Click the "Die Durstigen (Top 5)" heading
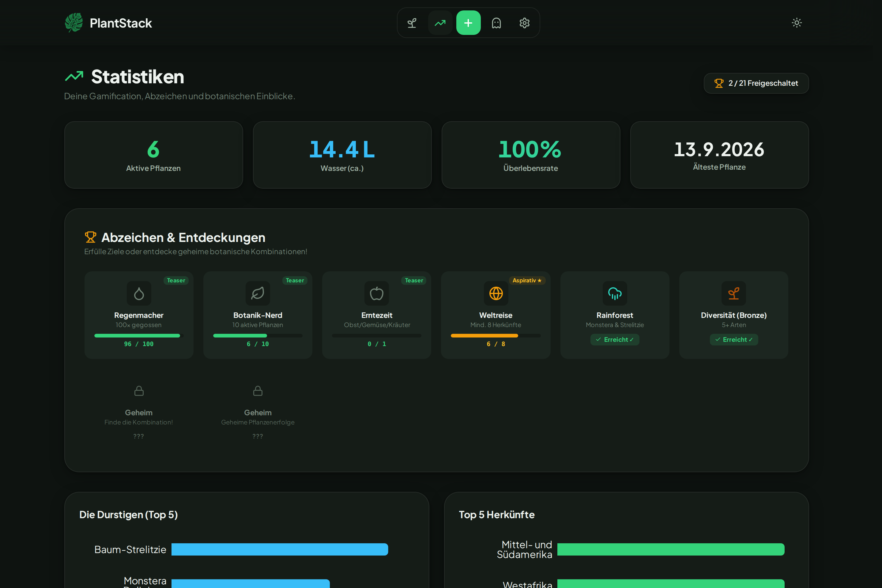 128,514
